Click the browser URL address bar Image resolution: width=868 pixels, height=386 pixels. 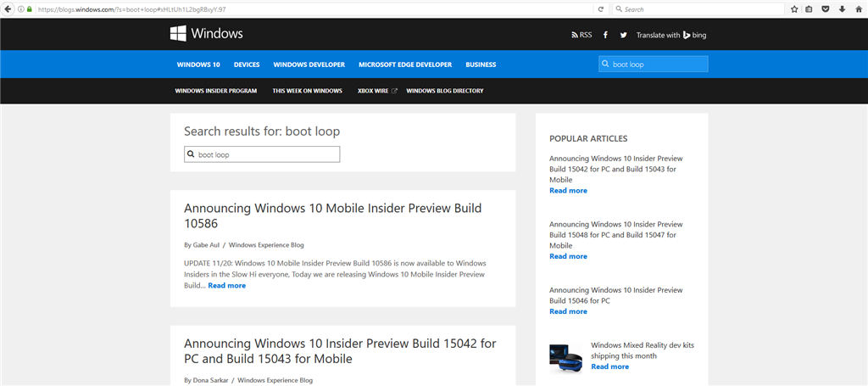click(313, 9)
